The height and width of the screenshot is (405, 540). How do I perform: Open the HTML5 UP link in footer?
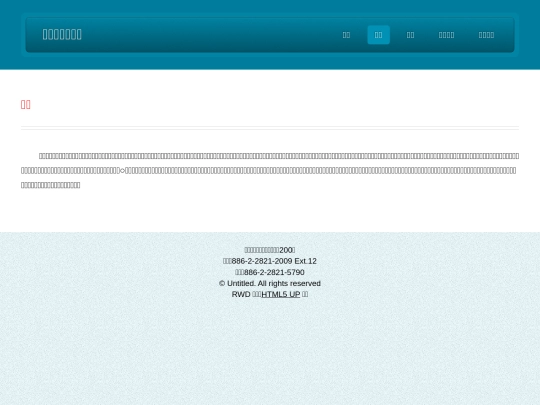281,294
